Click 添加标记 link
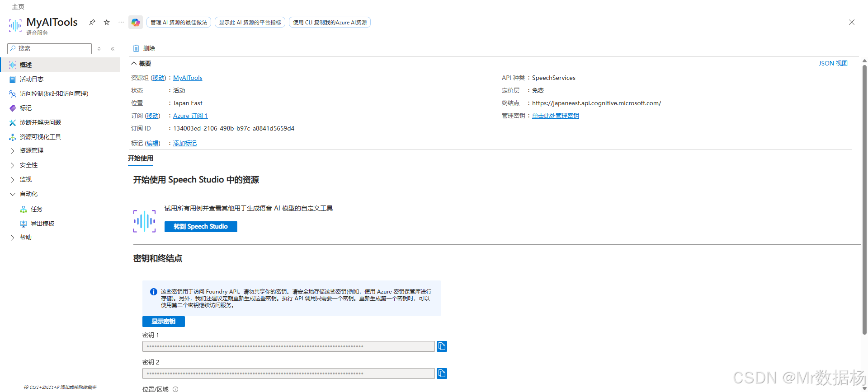The width and height of the screenshot is (868, 392). [x=185, y=143]
